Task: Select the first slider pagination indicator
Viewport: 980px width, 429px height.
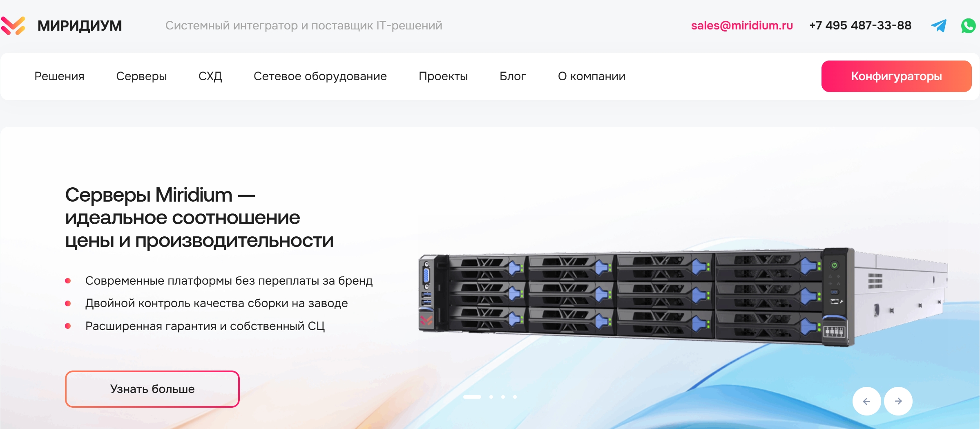Action: tap(472, 397)
